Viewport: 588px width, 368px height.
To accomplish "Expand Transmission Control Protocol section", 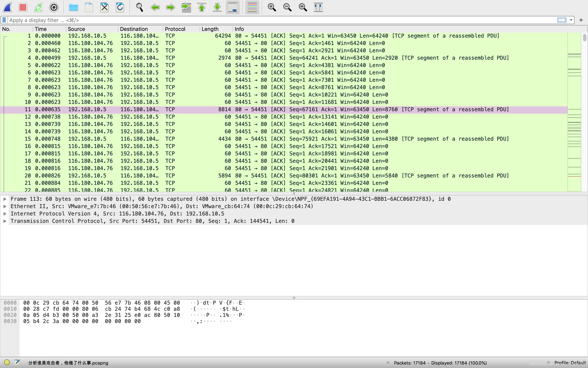I will point(5,221).
